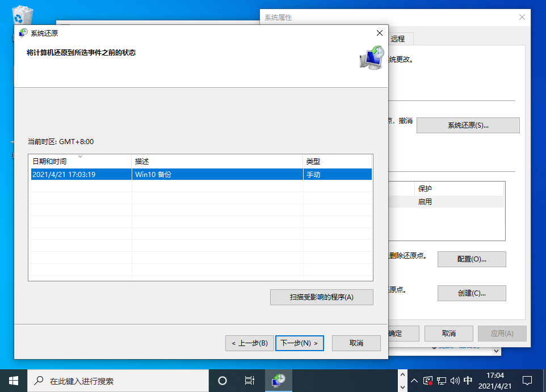
Task: Open the 配置(O) dialog
Action: click(471, 259)
